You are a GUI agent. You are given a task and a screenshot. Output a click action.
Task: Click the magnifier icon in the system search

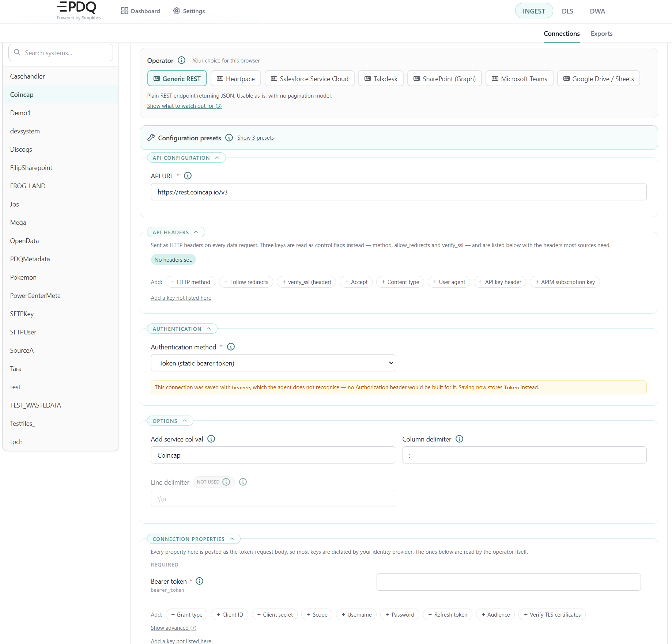click(x=17, y=53)
